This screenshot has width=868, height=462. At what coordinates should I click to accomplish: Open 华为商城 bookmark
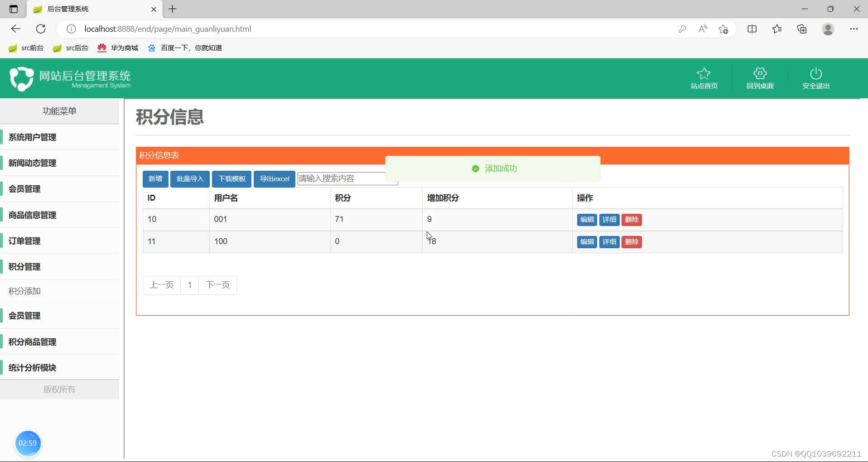[118, 48]
